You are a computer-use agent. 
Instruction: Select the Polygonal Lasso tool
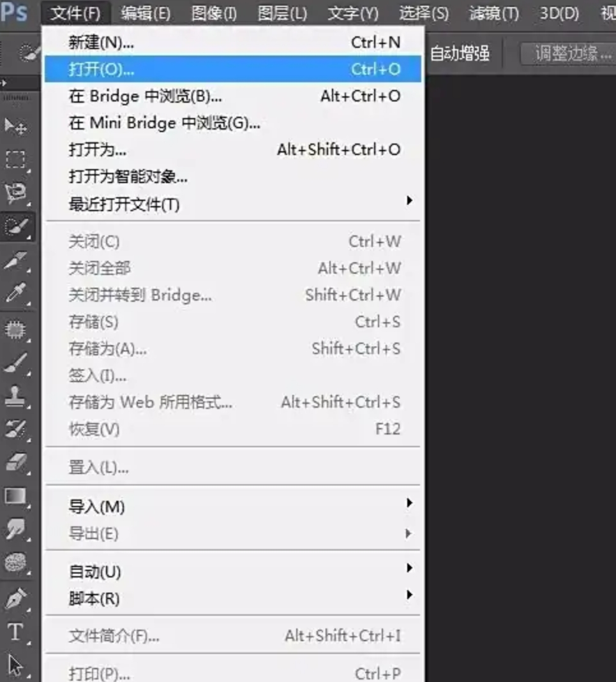16,193
